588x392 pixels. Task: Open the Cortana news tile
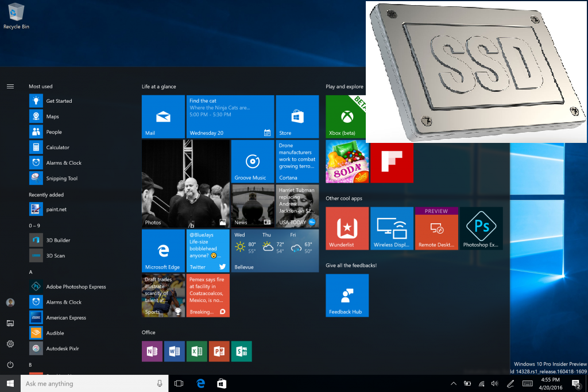pos(297,161)
